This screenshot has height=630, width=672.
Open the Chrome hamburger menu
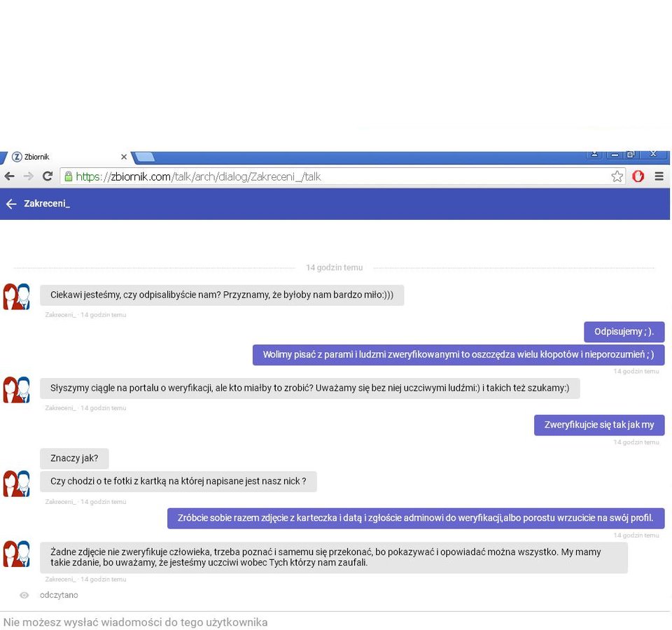click(659, 176)
